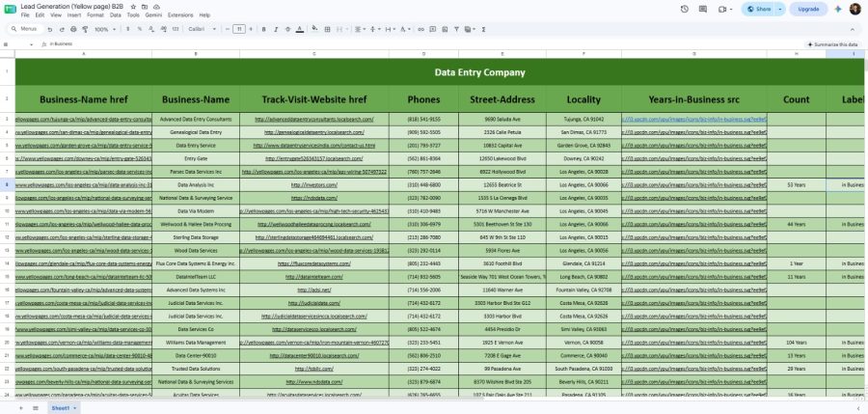Viewport: 868px width, 414px height.
Task: Open the Help menu
Action: point(204,15)
